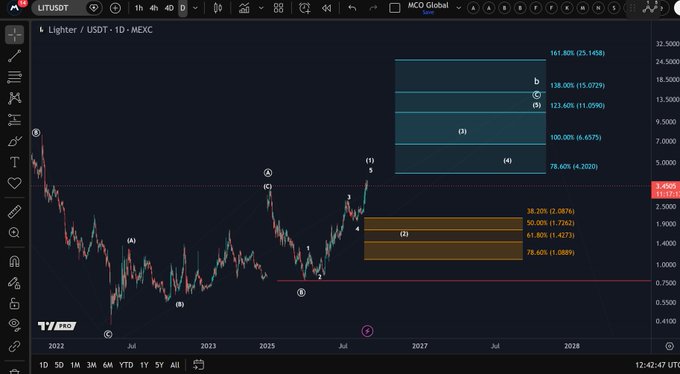The height and width of the screenshot is (374, 680).
Task: Click the link drawings chain icon
Action: coord(14,346)
